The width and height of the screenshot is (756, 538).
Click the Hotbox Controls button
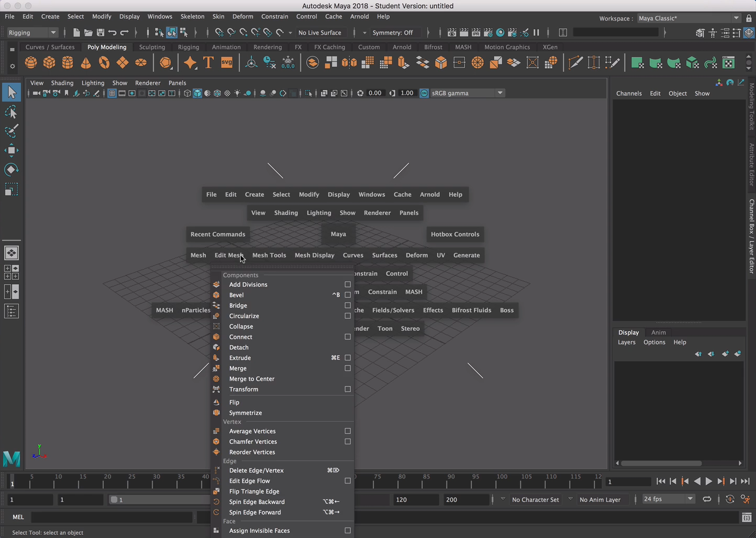454,234
